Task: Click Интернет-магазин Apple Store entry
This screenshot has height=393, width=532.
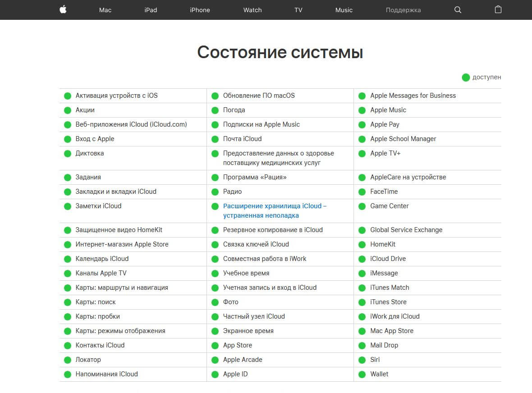Action: pos(122,244)
